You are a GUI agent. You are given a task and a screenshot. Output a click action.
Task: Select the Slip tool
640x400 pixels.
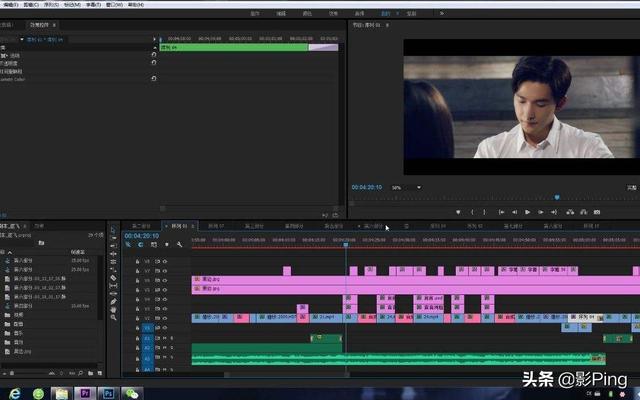click(x=113, y=286)
